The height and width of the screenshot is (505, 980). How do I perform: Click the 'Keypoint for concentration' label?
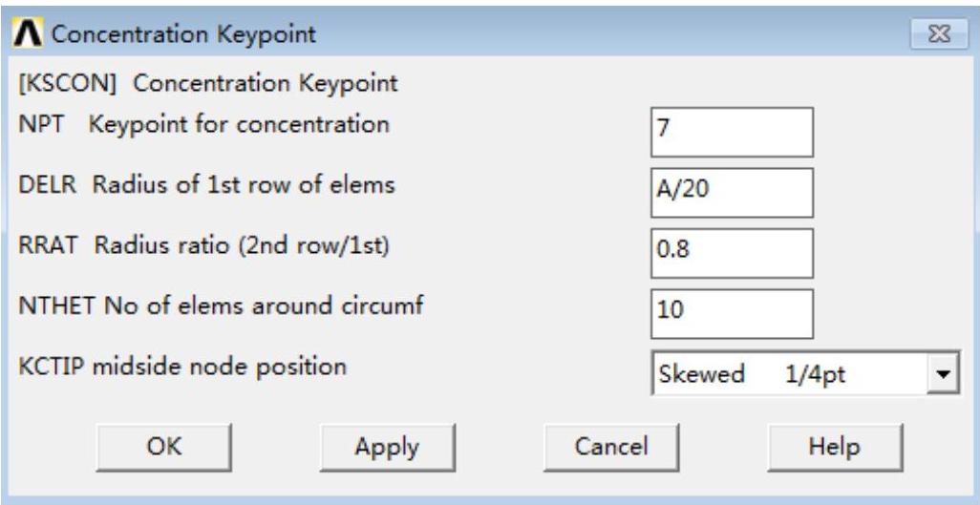[240, 124]
